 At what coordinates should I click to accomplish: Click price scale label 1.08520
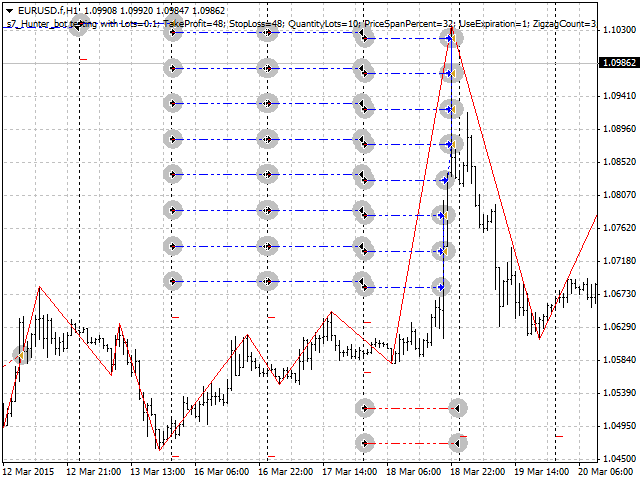[x=619, y=162]
